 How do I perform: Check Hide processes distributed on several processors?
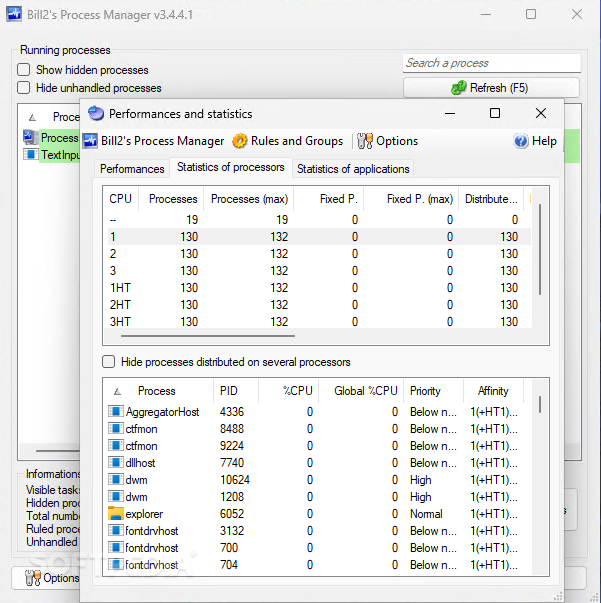coord(108,362)
